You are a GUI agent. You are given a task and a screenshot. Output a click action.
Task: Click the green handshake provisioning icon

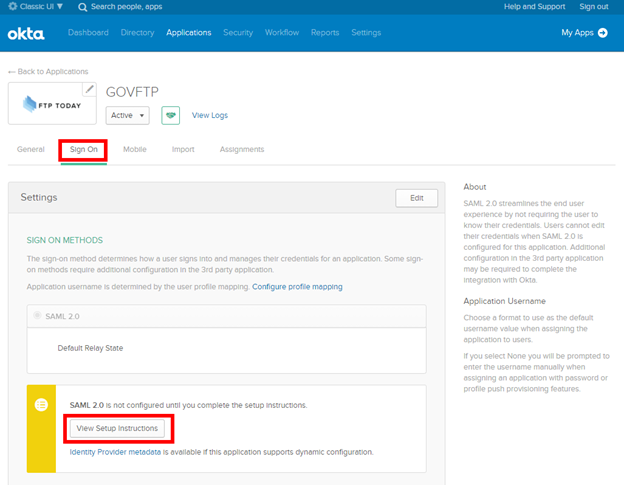170,115
